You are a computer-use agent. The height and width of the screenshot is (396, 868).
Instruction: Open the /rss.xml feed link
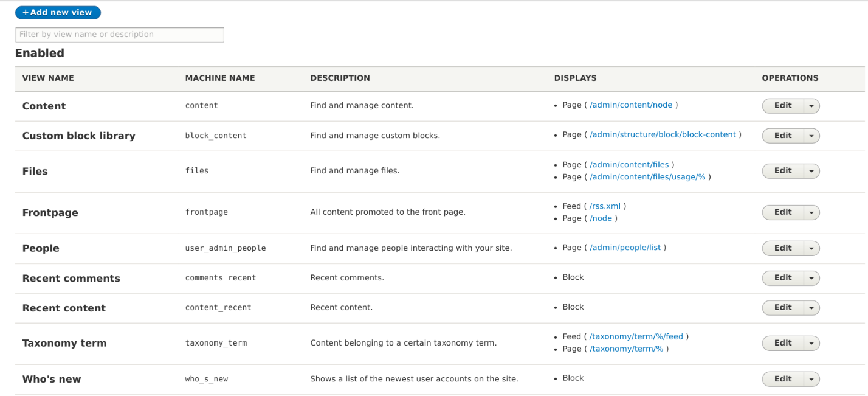tap(605, 206)
